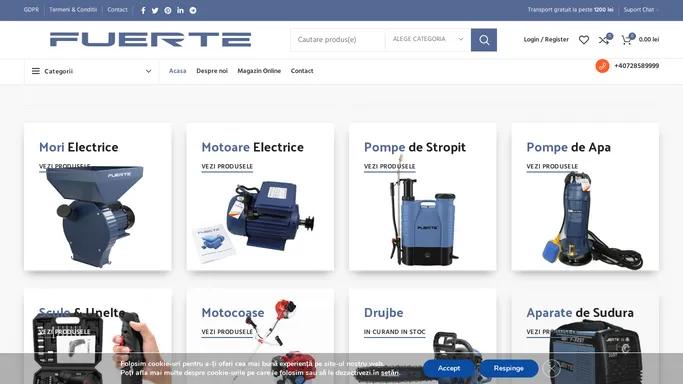Open the Mori Electrice grinder image
This screenshot has width=683, height=384.
pos(95,216)
